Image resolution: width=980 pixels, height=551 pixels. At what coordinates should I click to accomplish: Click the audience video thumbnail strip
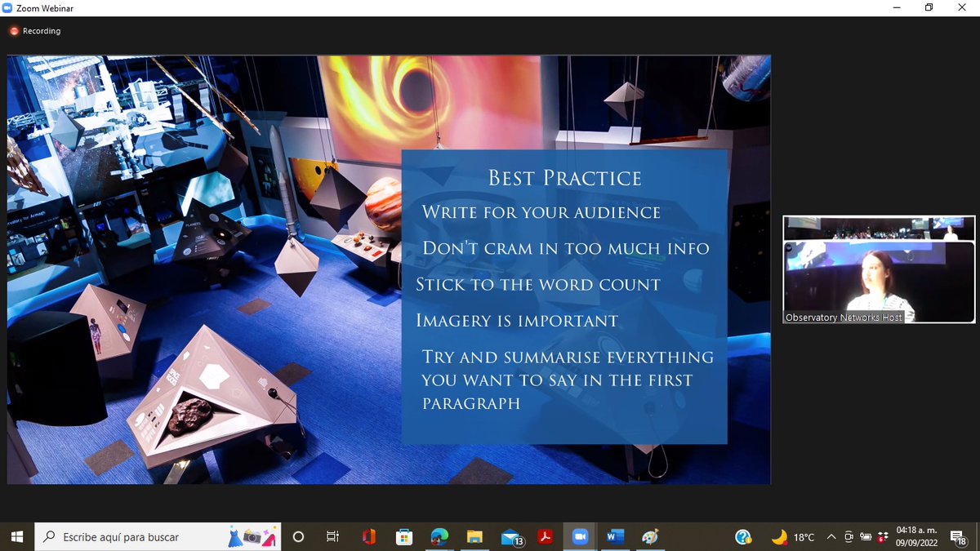click(880, 229)
